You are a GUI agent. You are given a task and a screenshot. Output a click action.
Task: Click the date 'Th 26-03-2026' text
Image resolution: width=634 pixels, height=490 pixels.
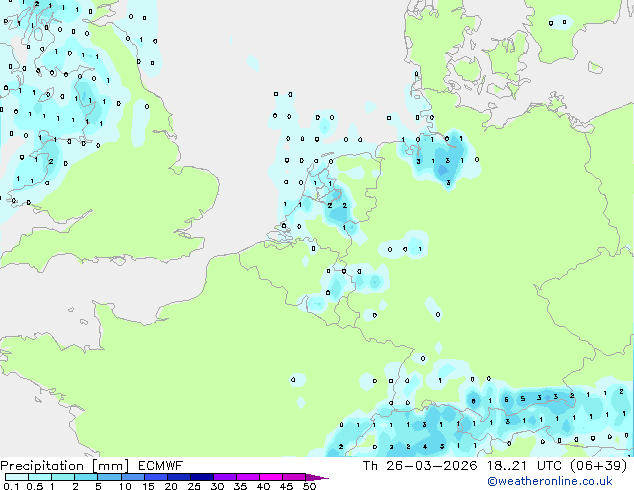[x=420, y=466]
